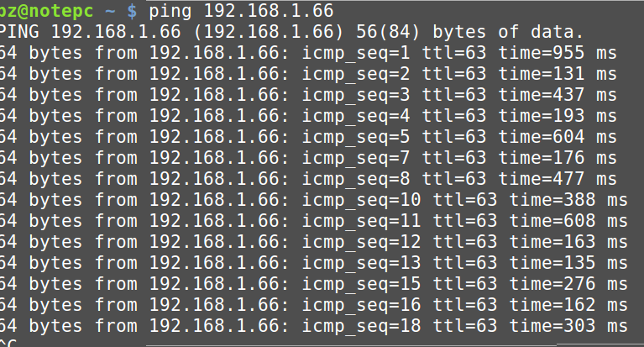Click the icmp_seq=7 text

tap(356, 158)
